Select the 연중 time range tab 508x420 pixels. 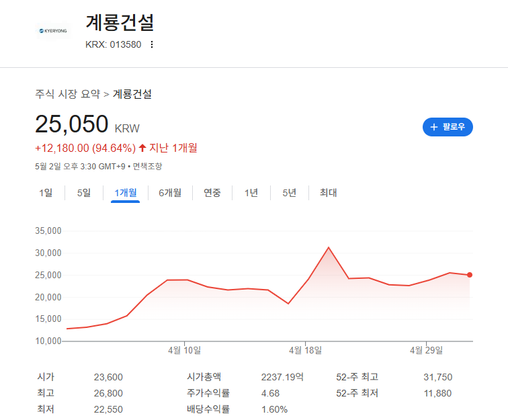click(x=212, y=193)
